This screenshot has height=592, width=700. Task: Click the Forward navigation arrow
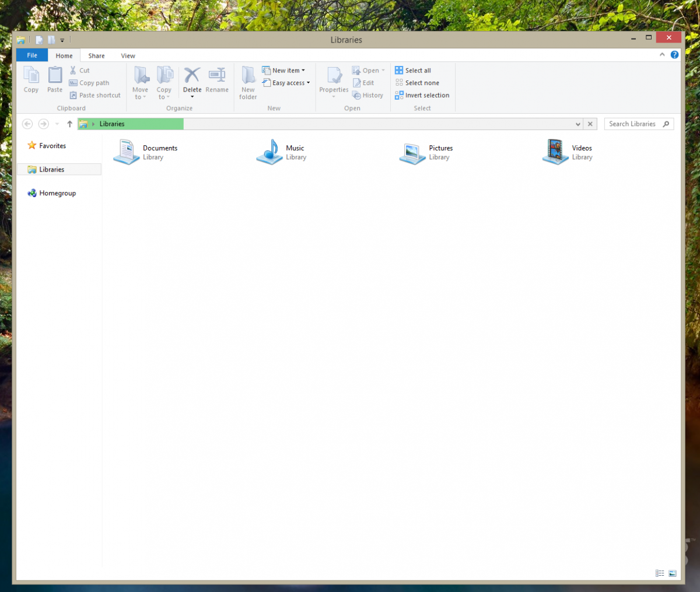(x=43, y=124)
